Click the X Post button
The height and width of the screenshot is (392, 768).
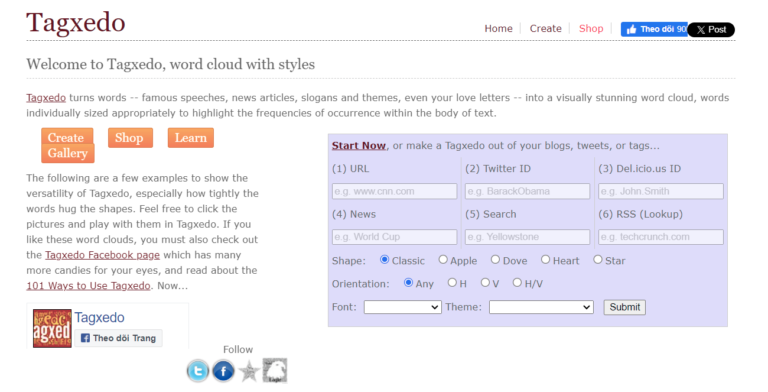click(x=711, y=29)
